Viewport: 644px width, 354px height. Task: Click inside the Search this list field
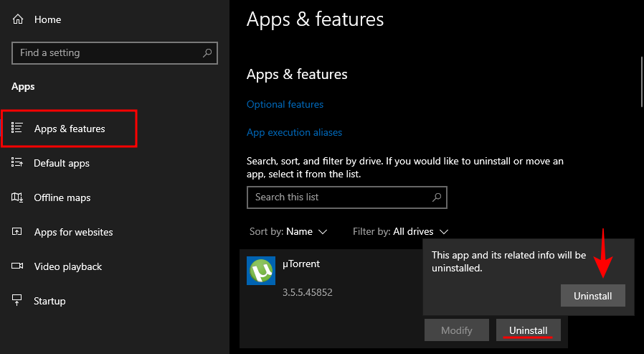pos(337,197)
